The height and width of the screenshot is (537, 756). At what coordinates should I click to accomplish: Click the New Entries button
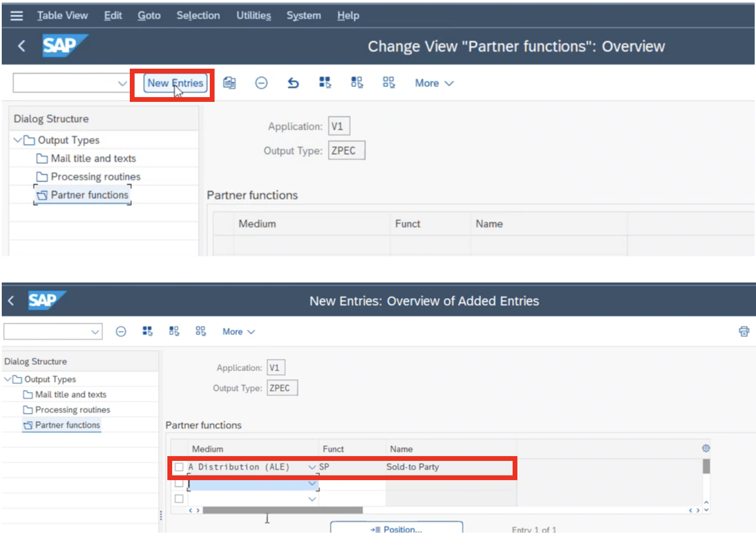click(175, 83)
